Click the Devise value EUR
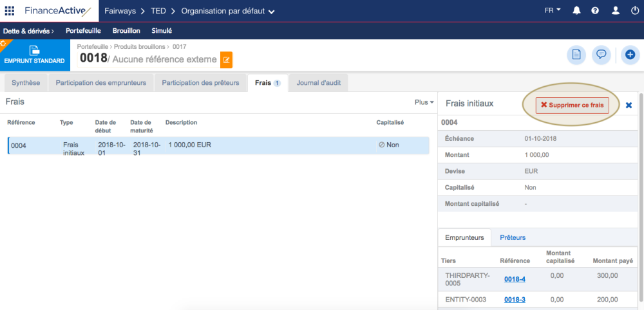644x310 pixels. coord(531,171)
